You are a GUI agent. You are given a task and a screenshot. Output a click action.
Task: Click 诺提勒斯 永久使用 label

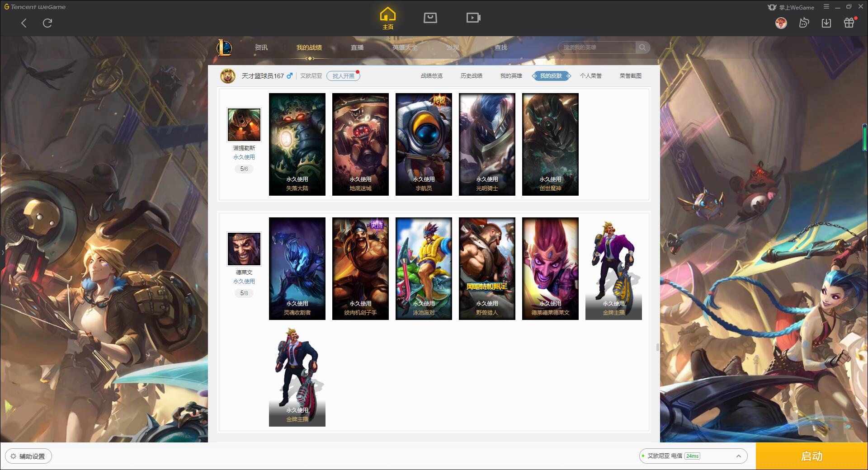[x=244, y=157]
